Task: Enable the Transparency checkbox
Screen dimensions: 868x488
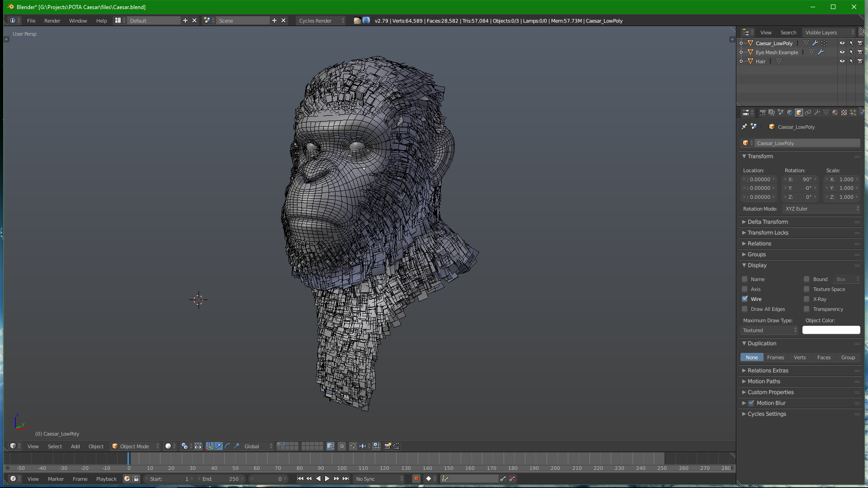Action: [x=807, y=309]
